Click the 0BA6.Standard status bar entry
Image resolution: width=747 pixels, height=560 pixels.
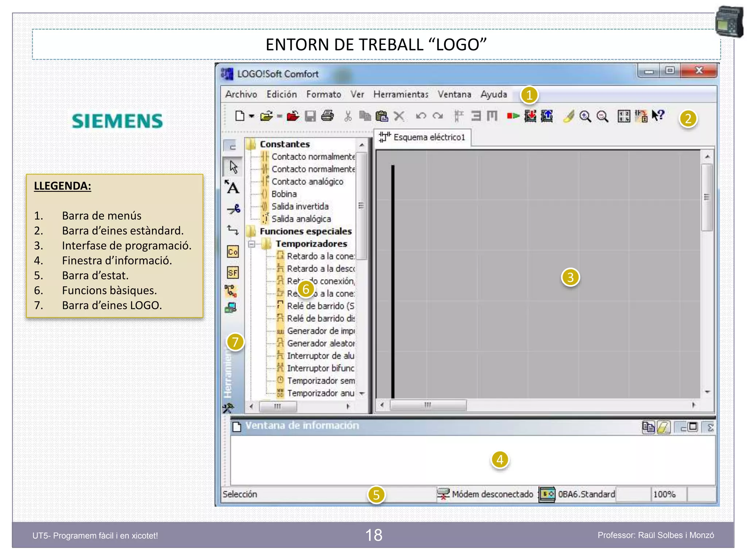tap(577, 494)
